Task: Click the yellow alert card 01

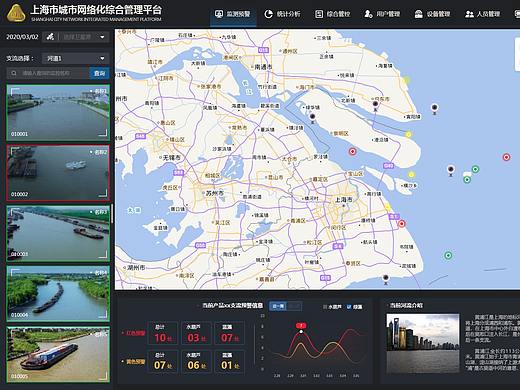Action: [x=229, y=361]
